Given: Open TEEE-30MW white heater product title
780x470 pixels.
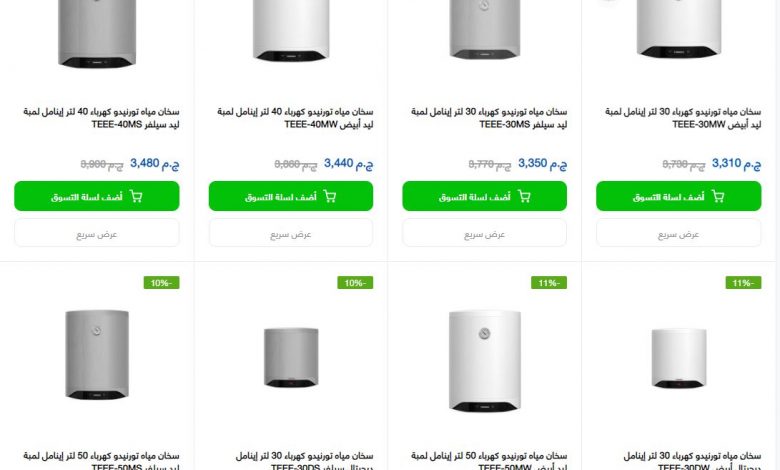Looking at the screenshot, I should [x=678, y=118].
